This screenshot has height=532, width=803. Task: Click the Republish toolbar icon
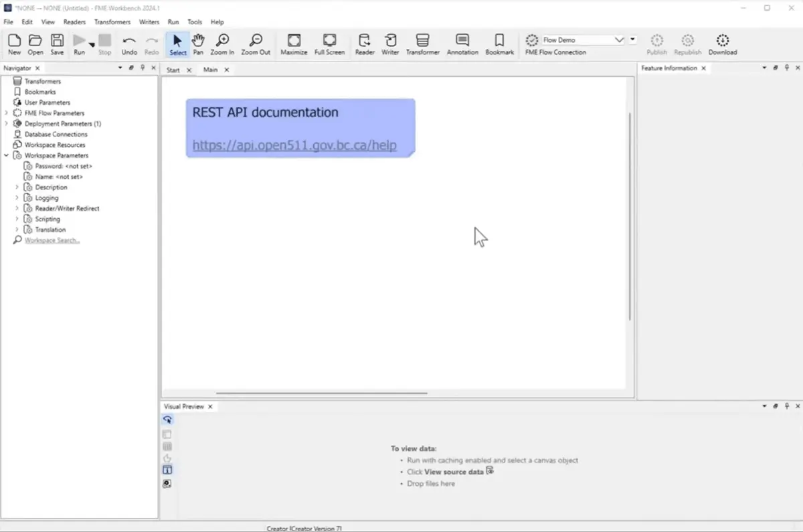(x=688, y=44)
